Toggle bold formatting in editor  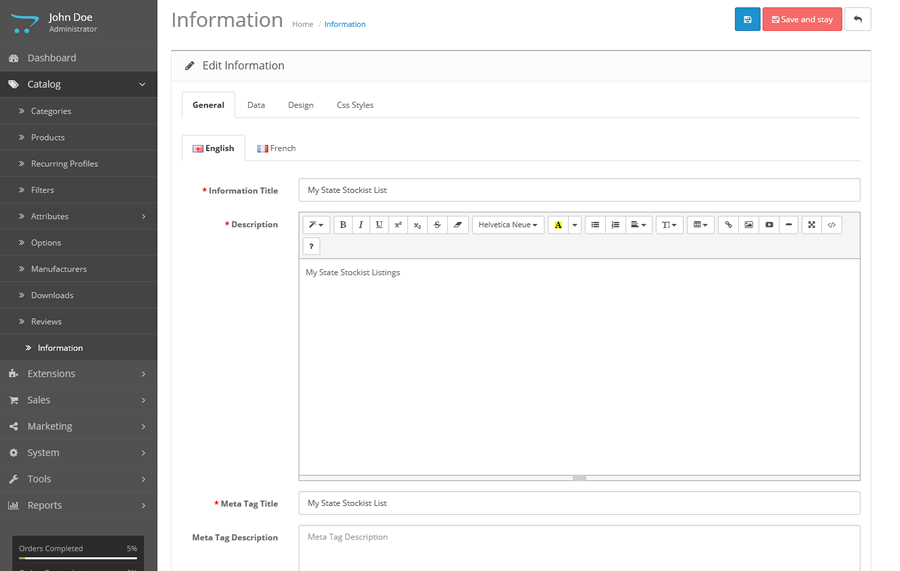pos(343,225)
